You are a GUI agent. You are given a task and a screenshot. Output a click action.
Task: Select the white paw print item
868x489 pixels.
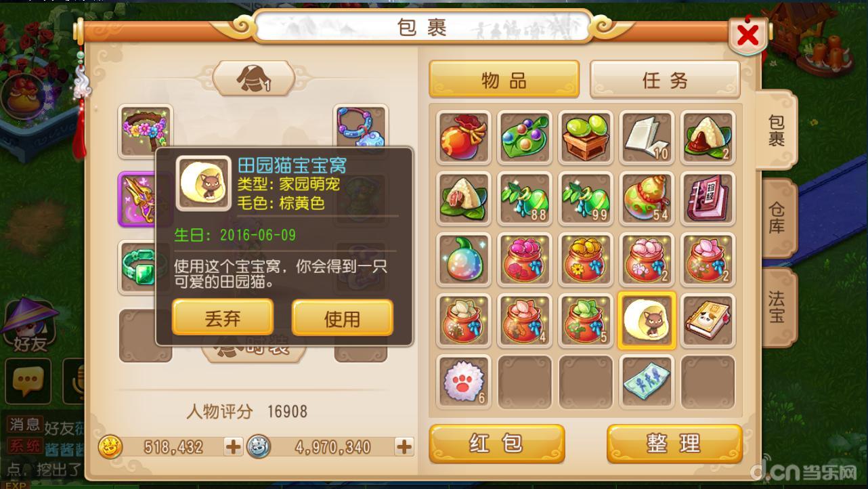[x=464, y=382]
